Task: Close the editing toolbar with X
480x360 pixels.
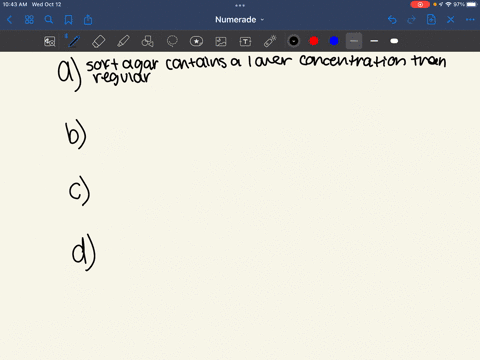Action: click(451, 20)
